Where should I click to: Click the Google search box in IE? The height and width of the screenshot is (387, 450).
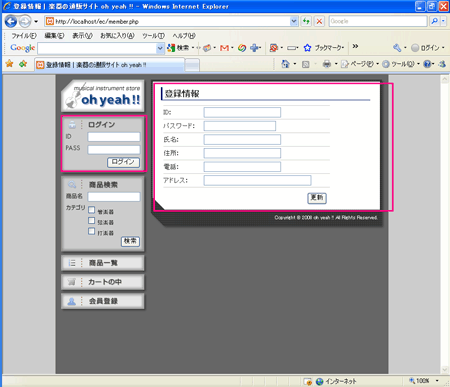click(x=378, y=21)
